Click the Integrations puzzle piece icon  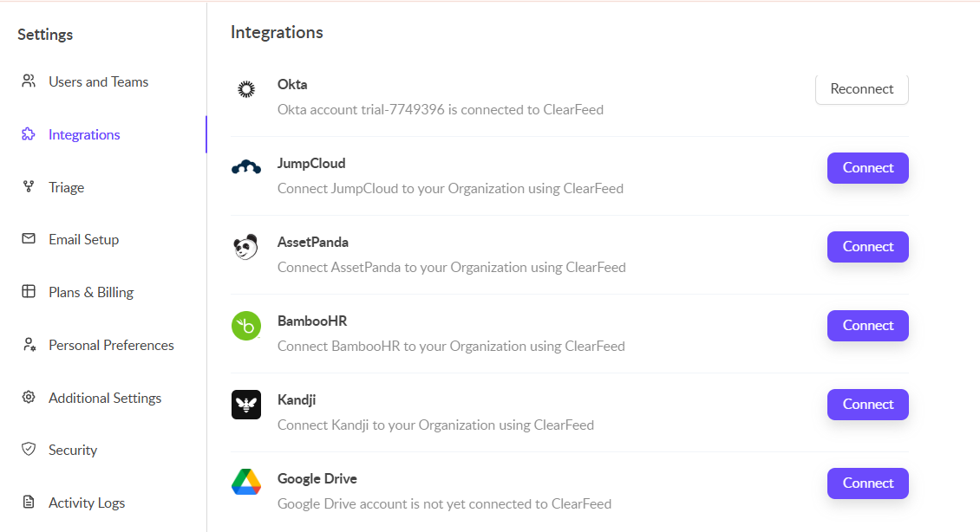coord(29,134)
